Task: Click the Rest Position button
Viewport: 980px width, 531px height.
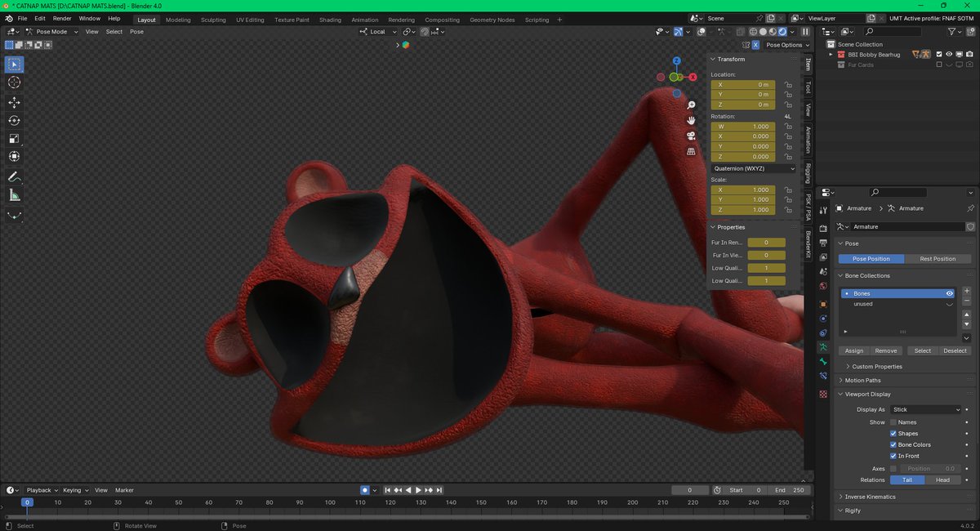Action: point(938,259)
